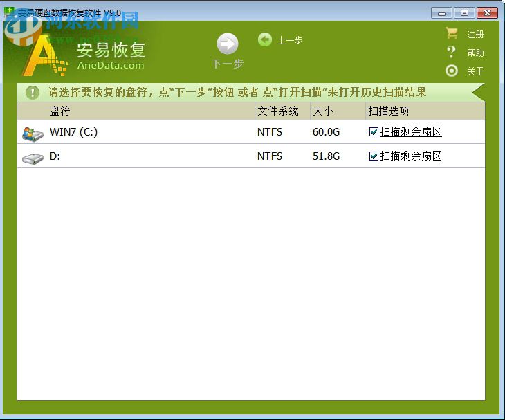Screen dimensions: 505x420
Task: Minimize the 安易硬盘数据恢复软件 window
Action: pyautogui.click(x=441, y=13)
